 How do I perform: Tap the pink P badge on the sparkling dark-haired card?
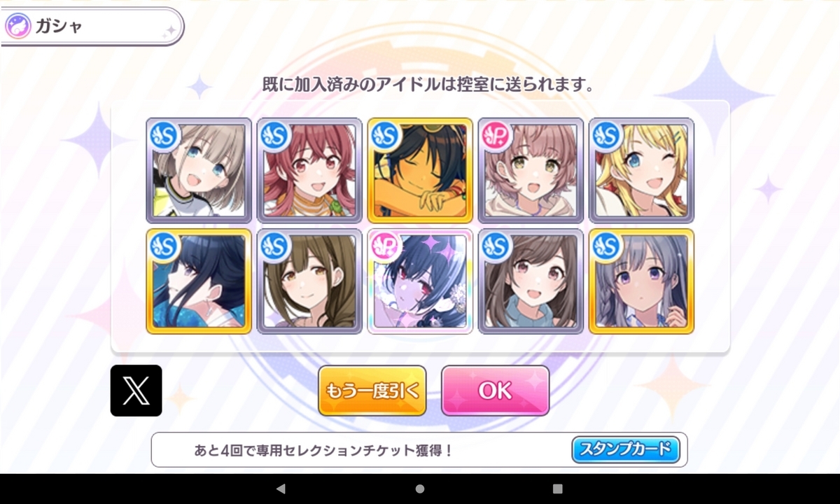pyautogui.click(x=386, y=246)
